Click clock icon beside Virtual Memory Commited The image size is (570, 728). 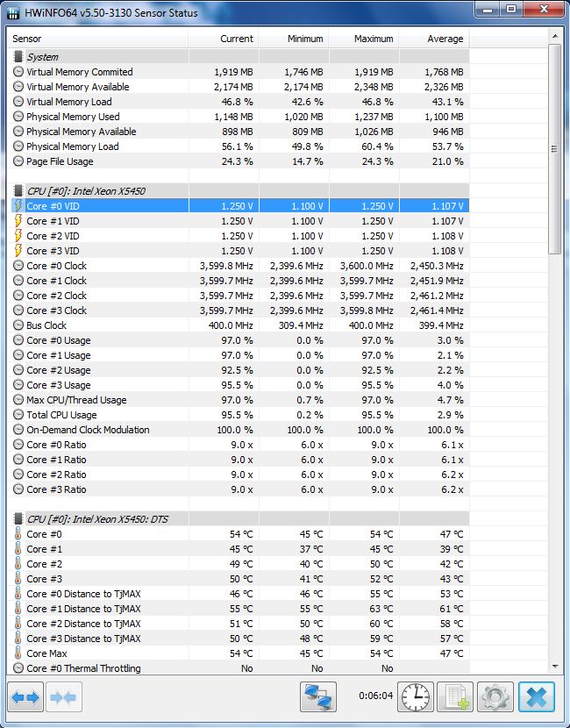[18, 72]
